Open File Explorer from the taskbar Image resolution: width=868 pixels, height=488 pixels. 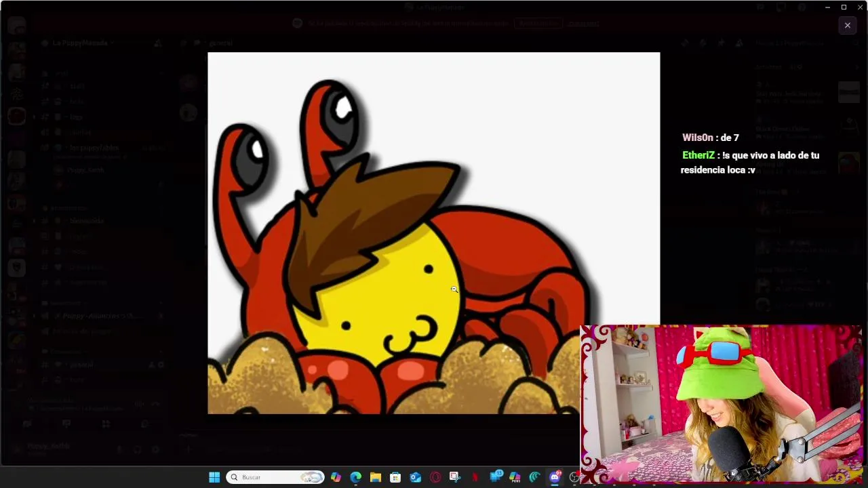376,477
